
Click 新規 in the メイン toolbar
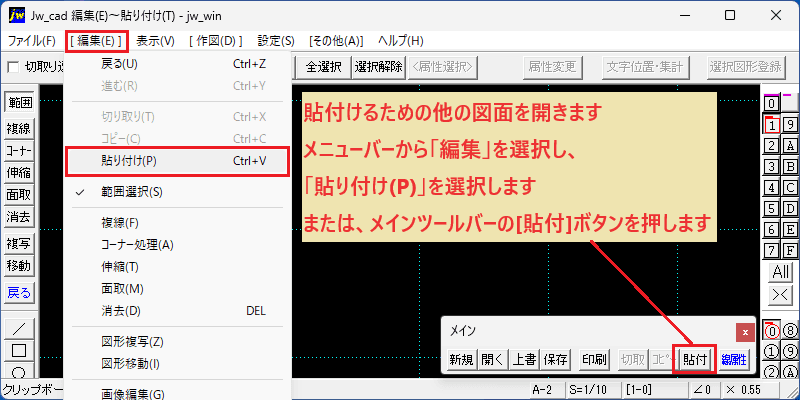462,360
